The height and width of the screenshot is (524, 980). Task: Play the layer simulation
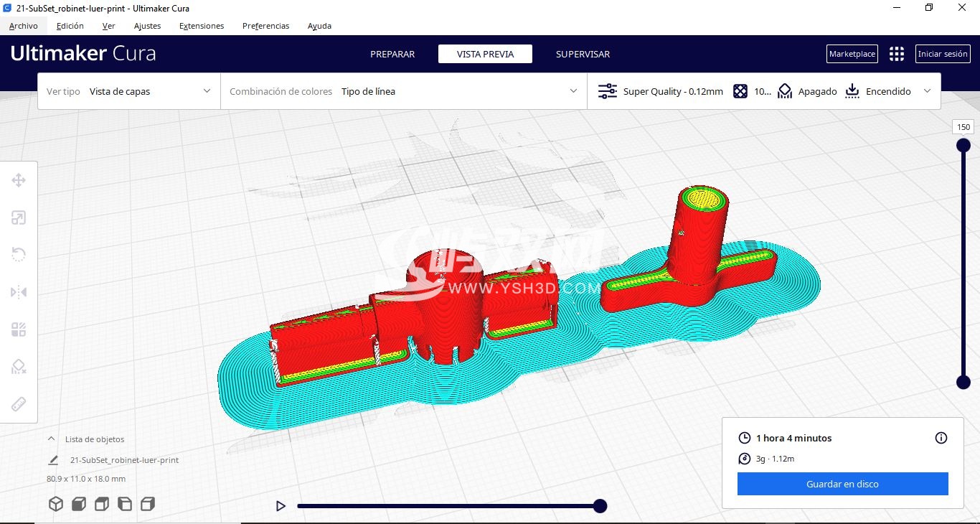tap(281, 506)
